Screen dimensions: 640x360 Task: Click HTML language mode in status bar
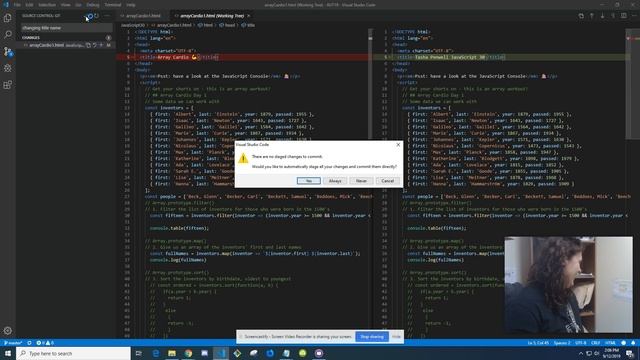(610, 343)
